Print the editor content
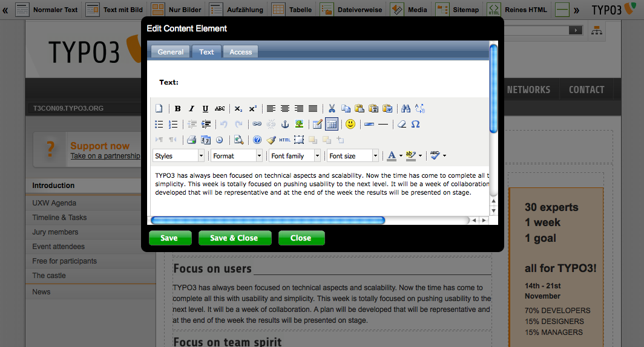This screenshot has width=644, height=347. (x=191, y=140)
